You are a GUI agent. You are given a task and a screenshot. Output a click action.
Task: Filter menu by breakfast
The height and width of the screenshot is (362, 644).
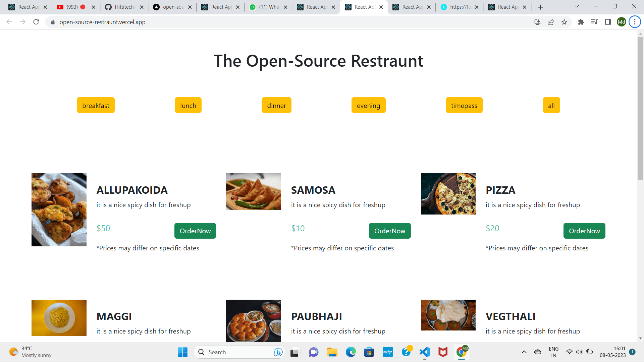[96, 105]
